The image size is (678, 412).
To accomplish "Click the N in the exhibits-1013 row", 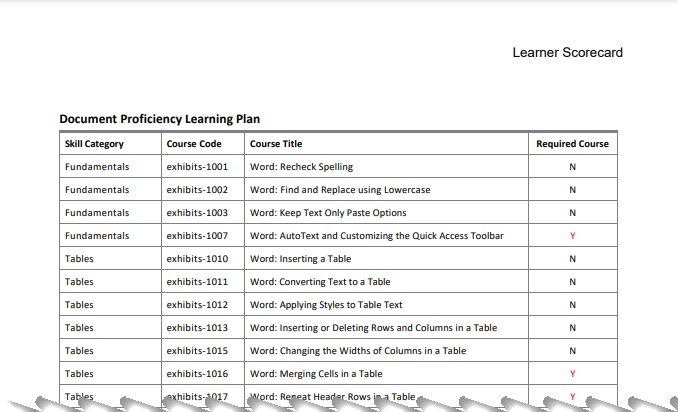I will pyautogui.click(x=572, y=327).
